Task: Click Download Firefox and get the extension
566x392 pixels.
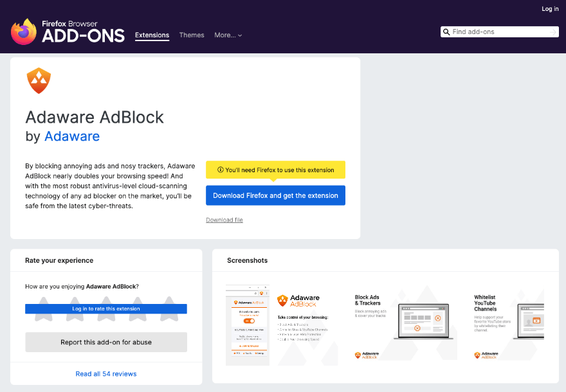Action: 275,195
